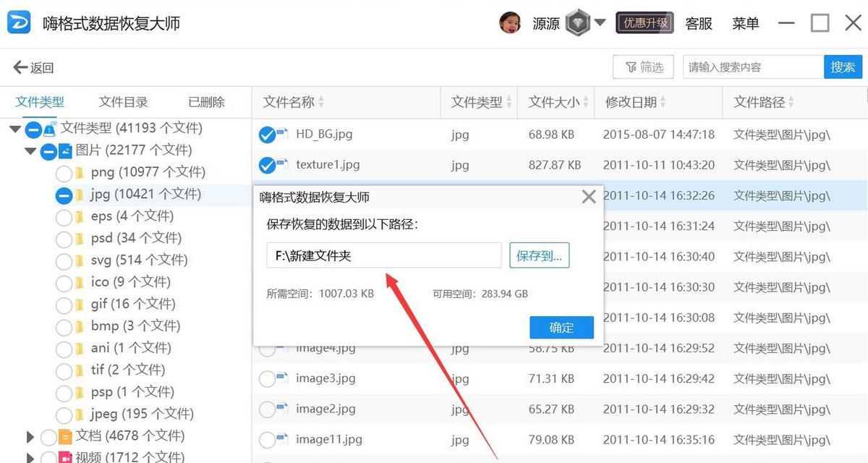This screenshot has width=868, height=463.
Task: Click the jpg folder icon
Action: click(80, 195)
